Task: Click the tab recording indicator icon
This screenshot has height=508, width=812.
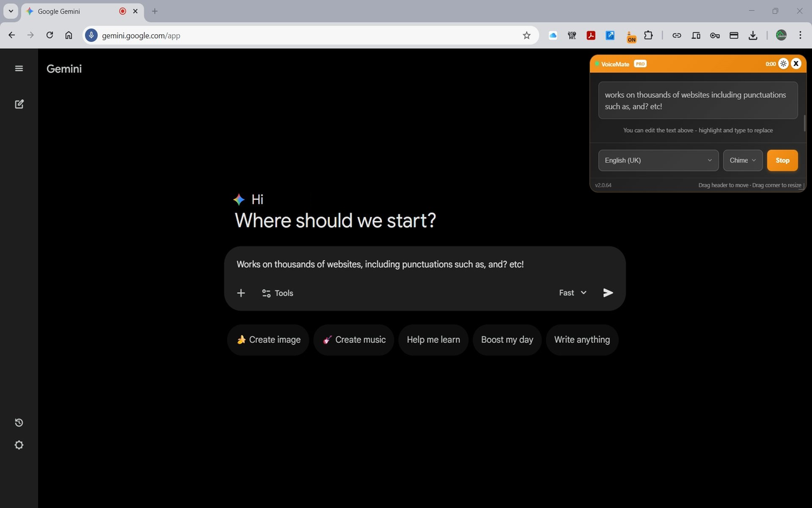Action: 122,11
